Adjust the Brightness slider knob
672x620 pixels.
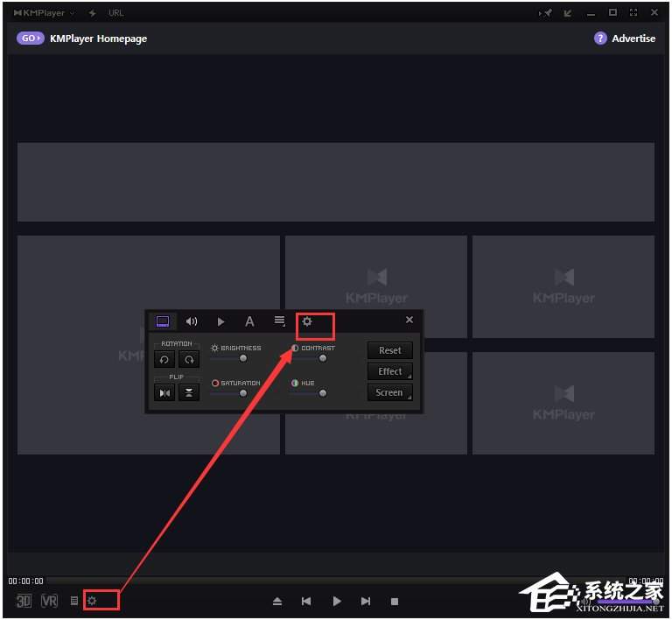(x=243, y=358)
